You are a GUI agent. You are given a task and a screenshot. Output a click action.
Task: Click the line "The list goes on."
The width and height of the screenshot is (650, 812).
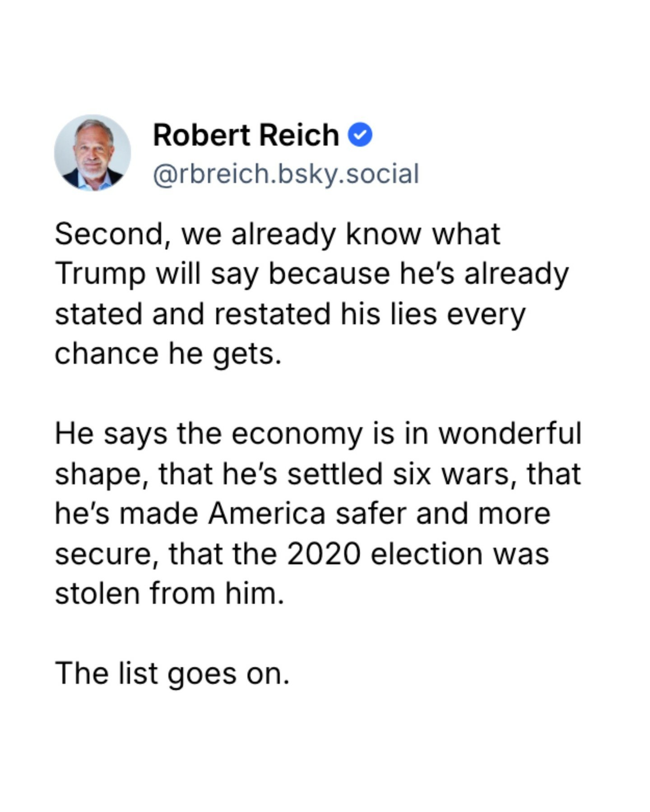172,674
